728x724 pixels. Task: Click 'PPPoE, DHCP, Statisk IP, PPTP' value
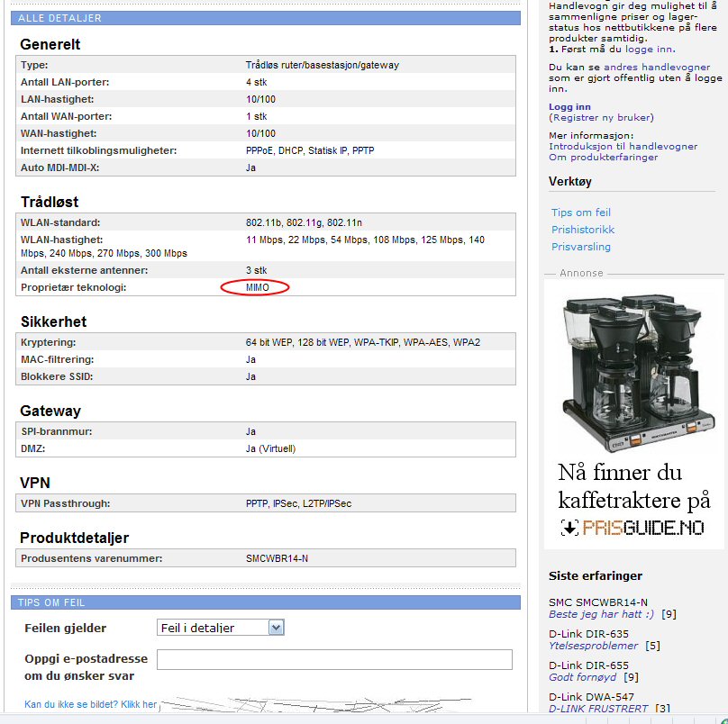click(x=310, y=150)
